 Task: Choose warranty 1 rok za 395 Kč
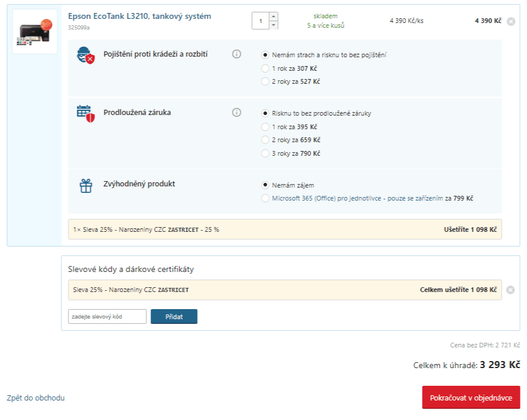tap(265, 127)
